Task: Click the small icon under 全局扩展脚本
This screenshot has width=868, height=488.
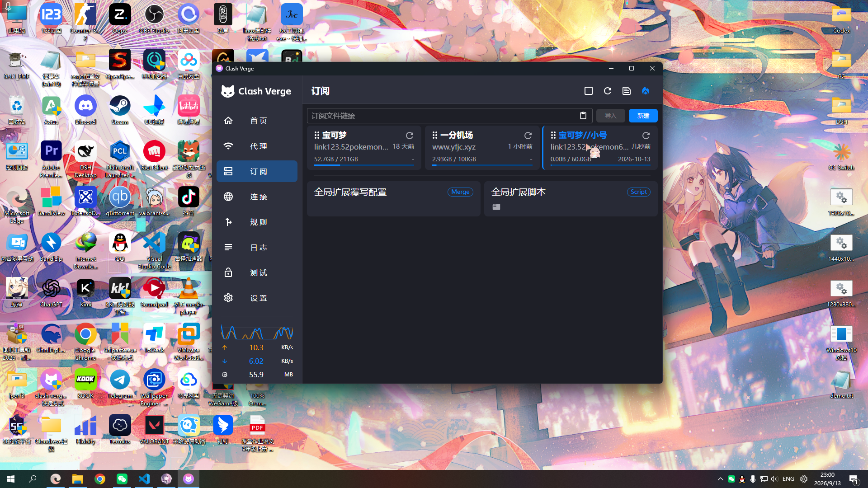Action: point(496,207)
